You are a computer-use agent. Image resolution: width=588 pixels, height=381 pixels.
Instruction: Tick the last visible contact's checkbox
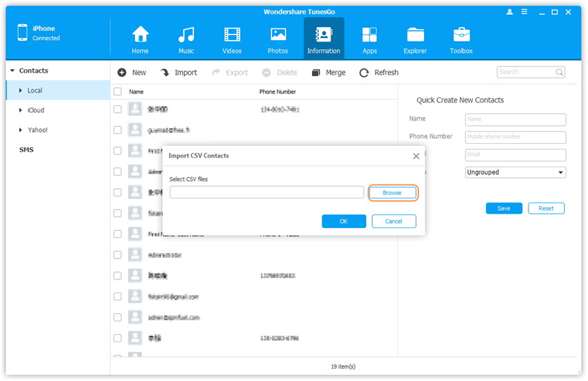click(118, 338)
